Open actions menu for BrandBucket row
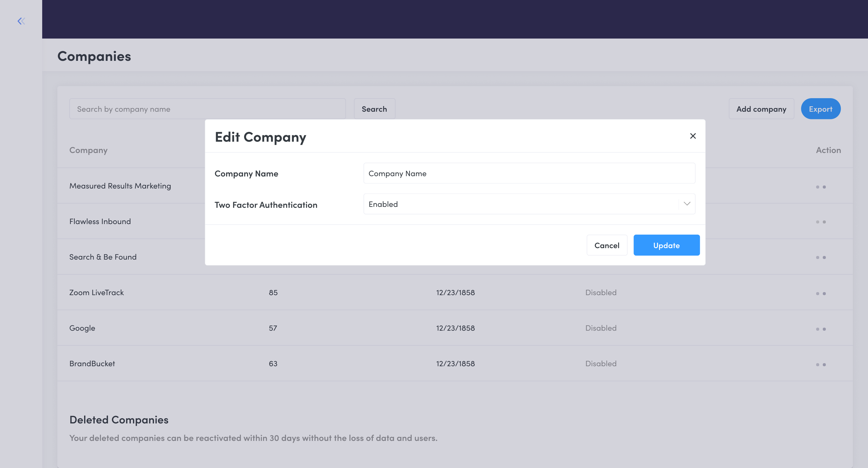 point(820,365)
